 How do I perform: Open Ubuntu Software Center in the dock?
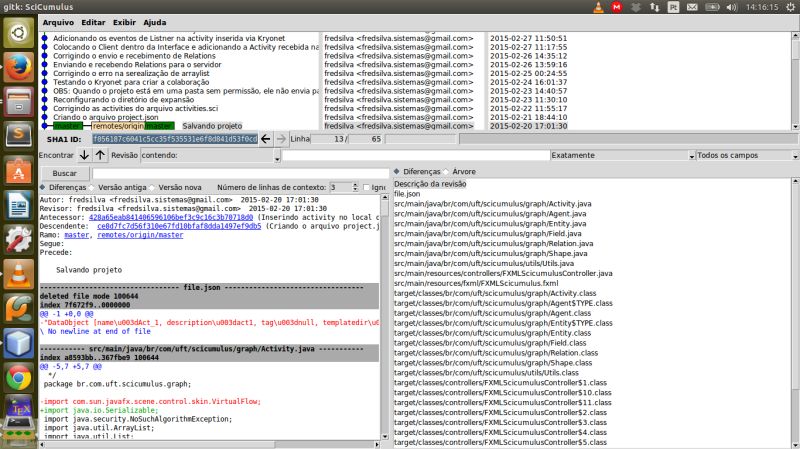[x=19, y=171]
